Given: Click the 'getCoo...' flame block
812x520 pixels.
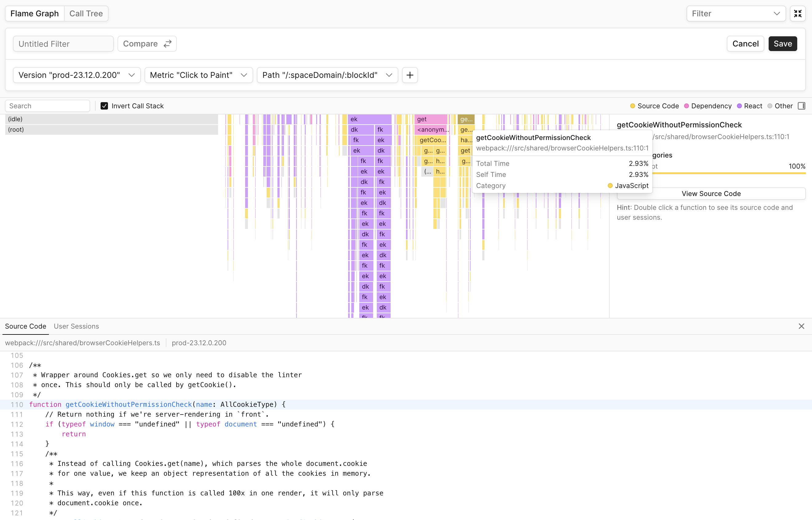Looking at the screenshot, I should point(432,140).
